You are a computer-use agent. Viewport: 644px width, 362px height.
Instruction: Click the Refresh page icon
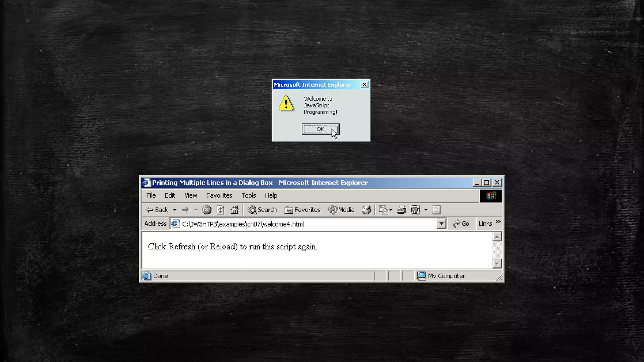220,210
